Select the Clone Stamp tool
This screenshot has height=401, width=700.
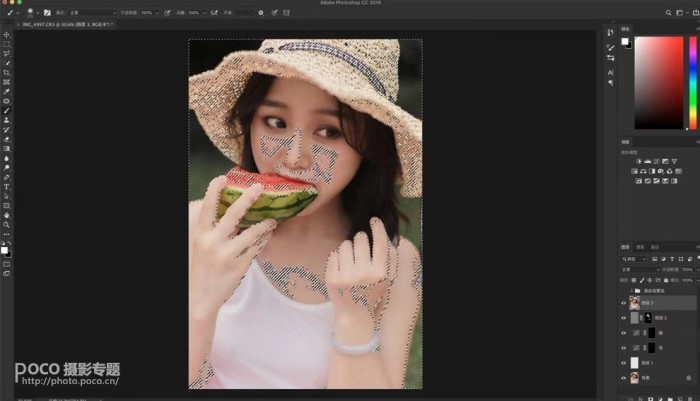click(x=6, y=120)
